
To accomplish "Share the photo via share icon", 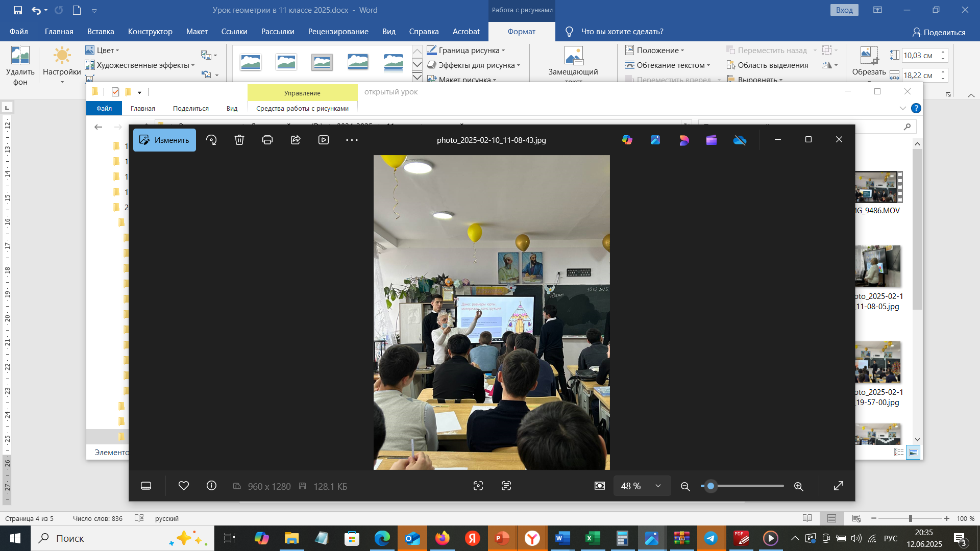I will pos(296,140).
